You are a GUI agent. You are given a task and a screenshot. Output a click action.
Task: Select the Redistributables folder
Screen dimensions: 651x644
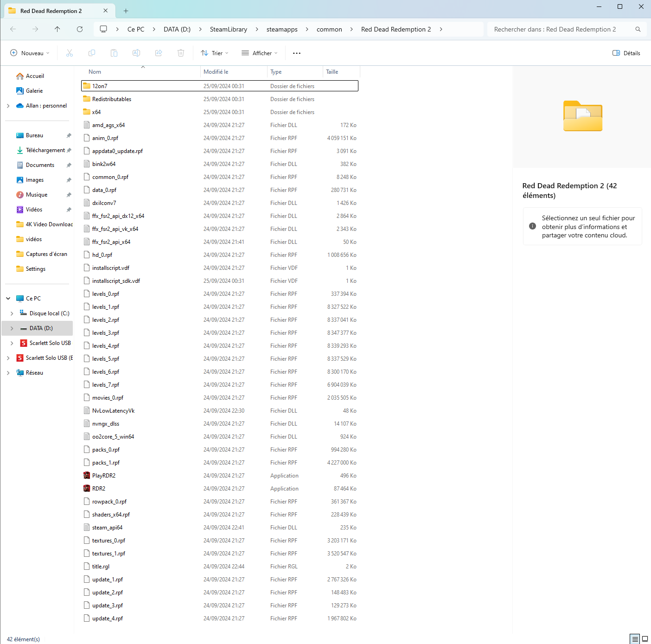coord(220,99)
